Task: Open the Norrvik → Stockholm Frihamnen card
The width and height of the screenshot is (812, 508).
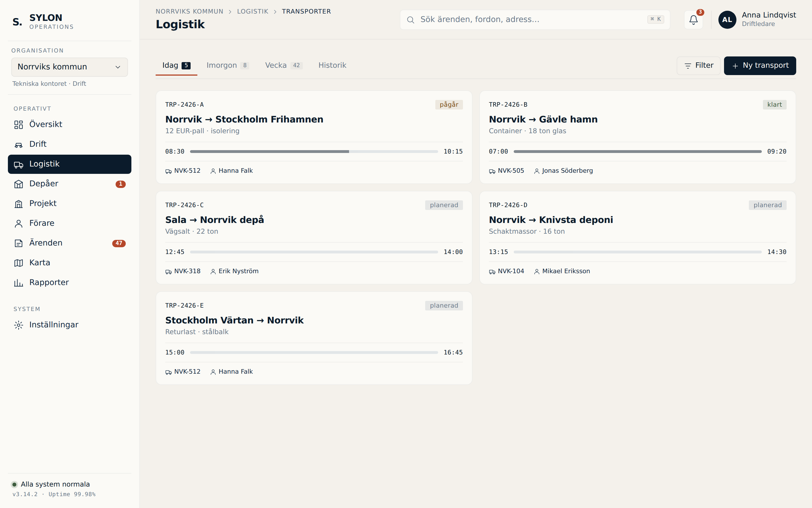Action: point(314,137)
